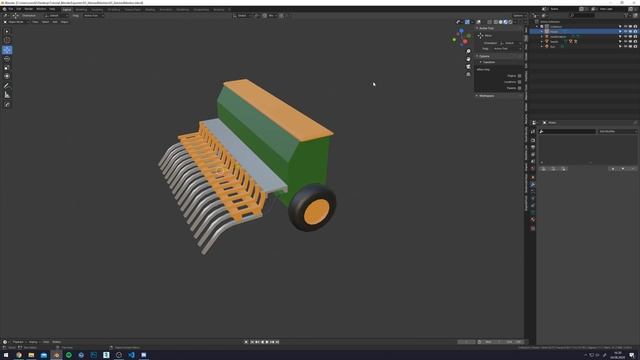
Task: Open the viewport Add menu
Action: pos(55,22)
